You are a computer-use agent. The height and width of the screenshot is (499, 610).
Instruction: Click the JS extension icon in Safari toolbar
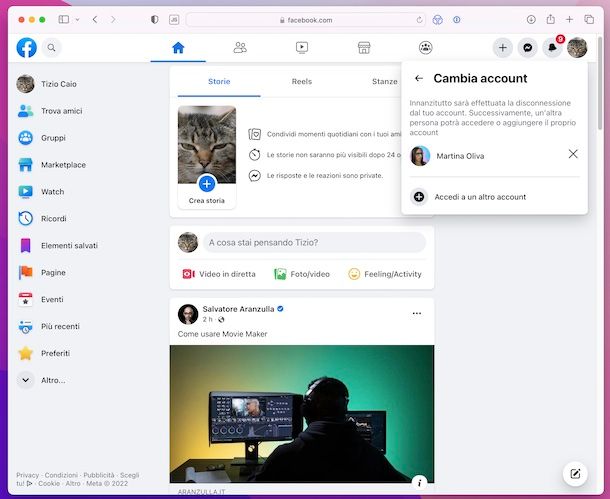pos(174,19)
